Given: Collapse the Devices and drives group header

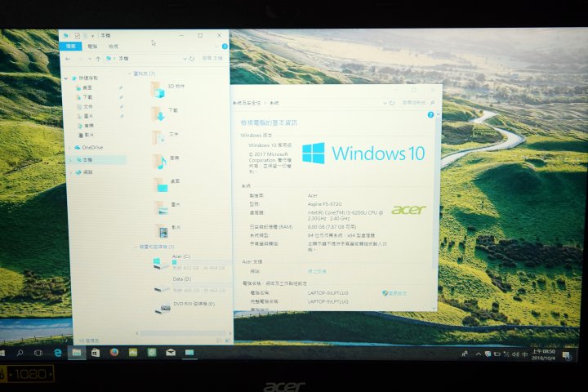Looking at the screenshot, I should coord(136,247).
